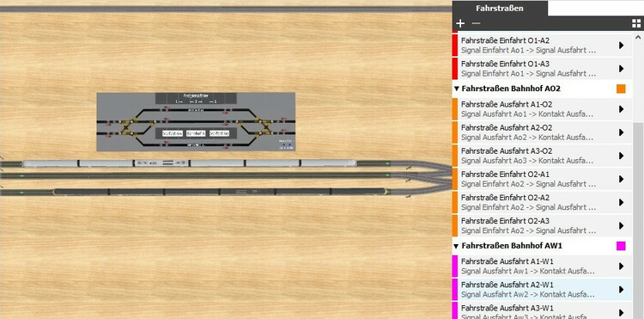Click the Bahnhof A button on track diagram
The image size is (644, 319).
point(196,133)
